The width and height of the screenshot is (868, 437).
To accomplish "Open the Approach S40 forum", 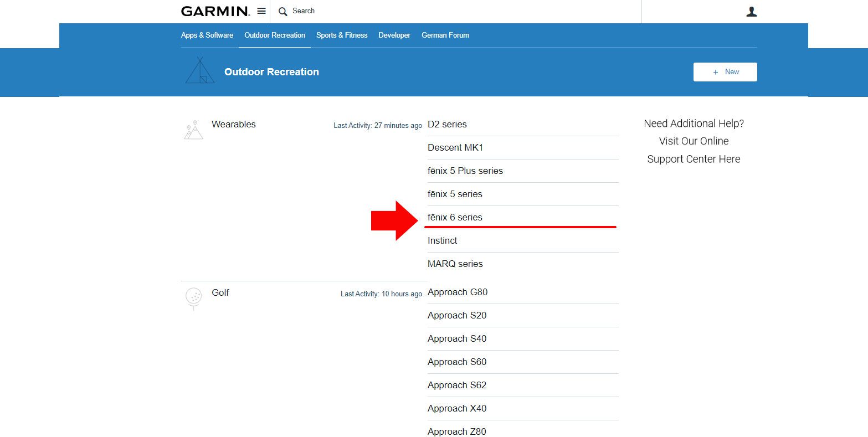I will pyautogui.click(x=457, y=338).
